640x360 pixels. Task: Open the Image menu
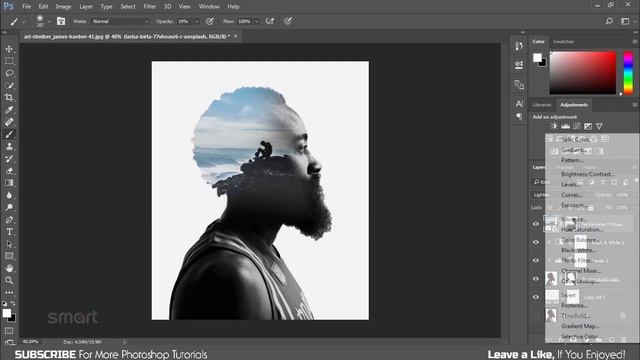coord(63,7)
